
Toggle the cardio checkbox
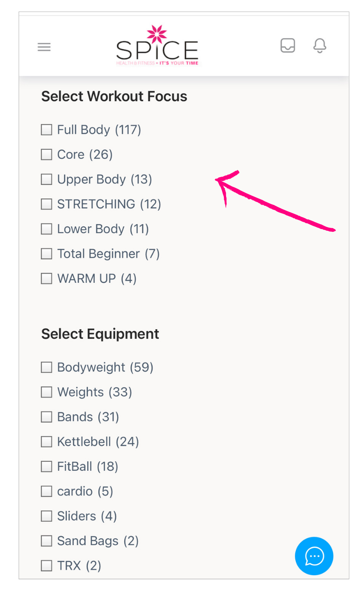pos(46,491)
